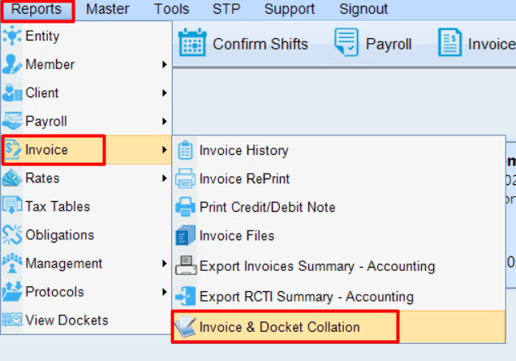
Task: Choose Invoice RePrint from submenu
Action: click(339, 179)
